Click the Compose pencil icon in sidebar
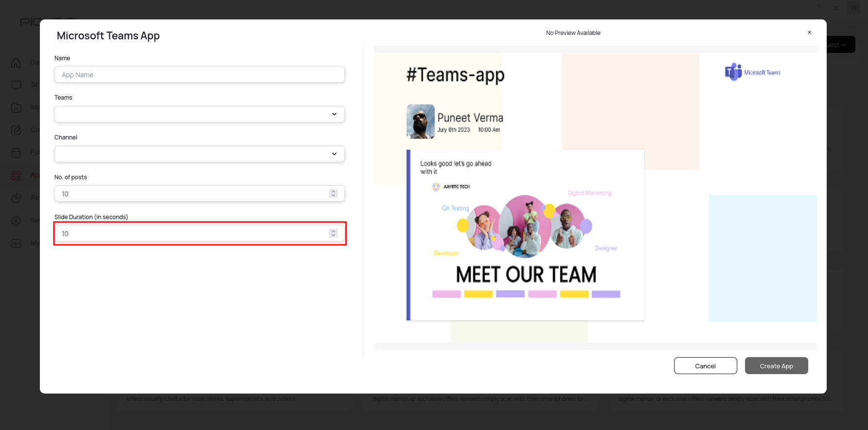Viewport: 868px width, 430px height. click(x=16, y=130)
